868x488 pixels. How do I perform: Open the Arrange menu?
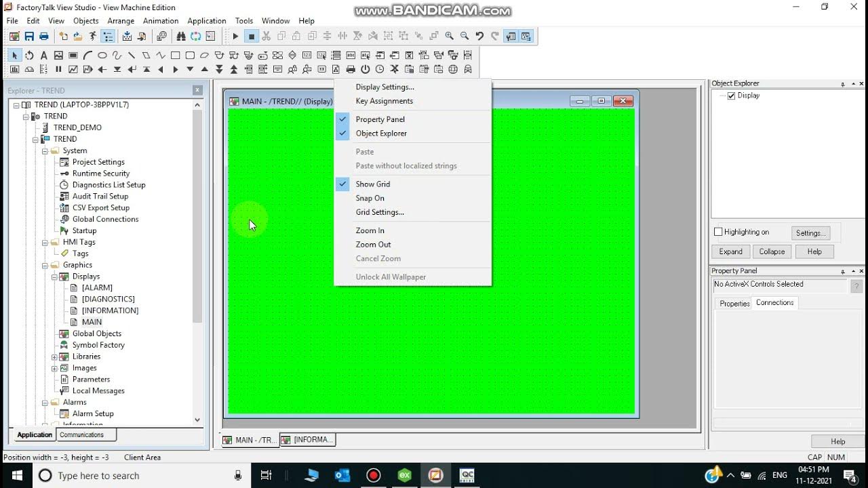coord(121,21)
